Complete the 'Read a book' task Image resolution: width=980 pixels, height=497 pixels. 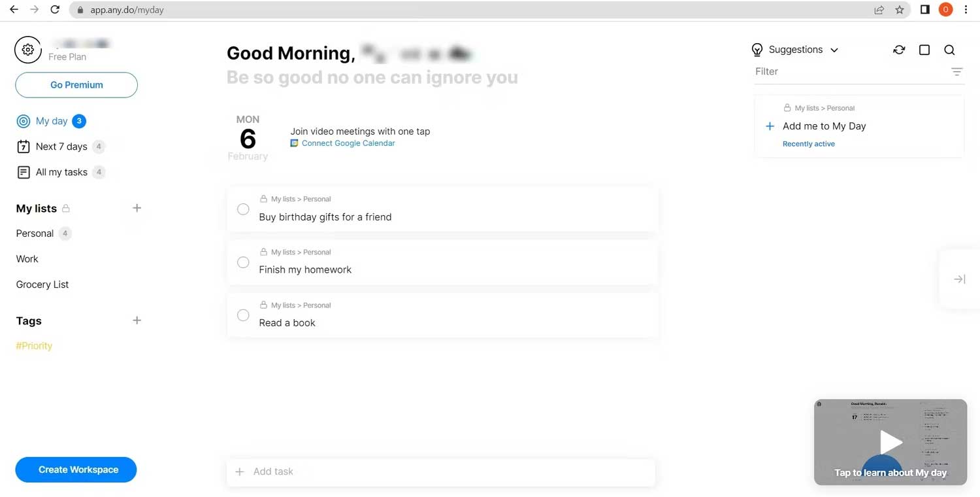click(x=243, y=315)
